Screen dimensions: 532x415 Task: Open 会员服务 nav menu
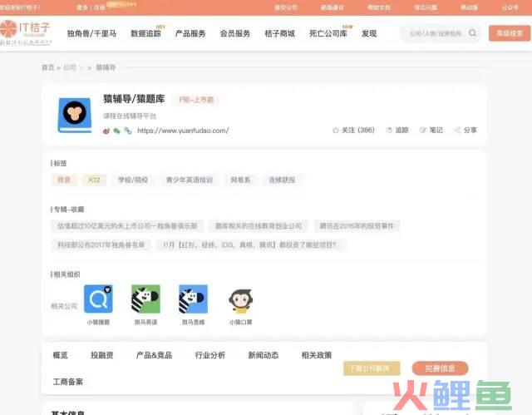pos(235,33)
